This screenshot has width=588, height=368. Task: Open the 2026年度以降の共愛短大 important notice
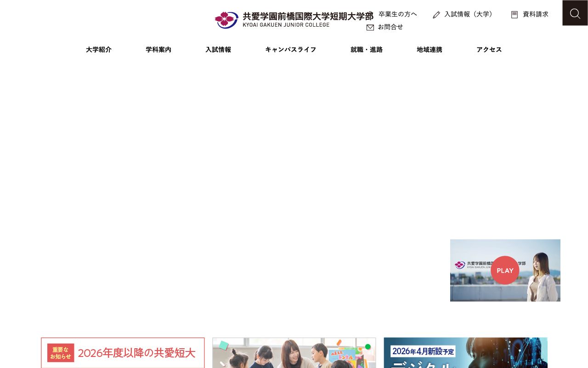point(123,353)
